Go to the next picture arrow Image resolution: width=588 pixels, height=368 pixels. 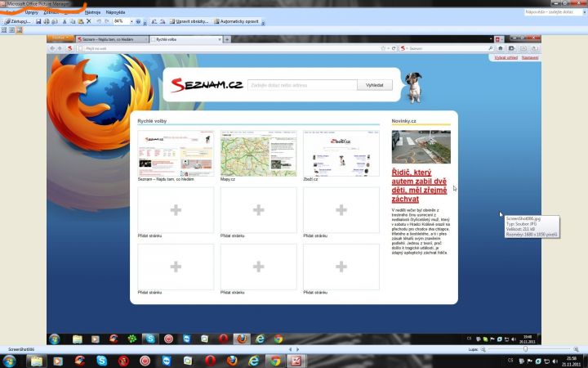coord(298,349)
